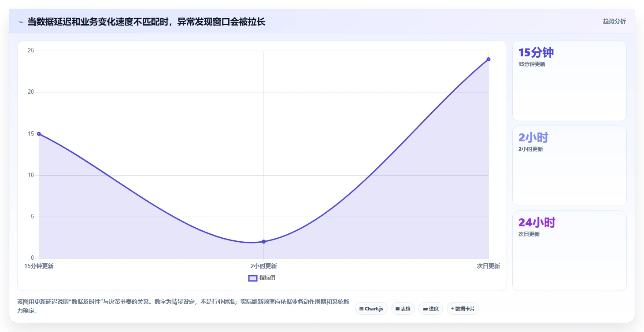Click the y-axis value 20
The height and width of the screenshot is (332, 644).
(31, 92)
